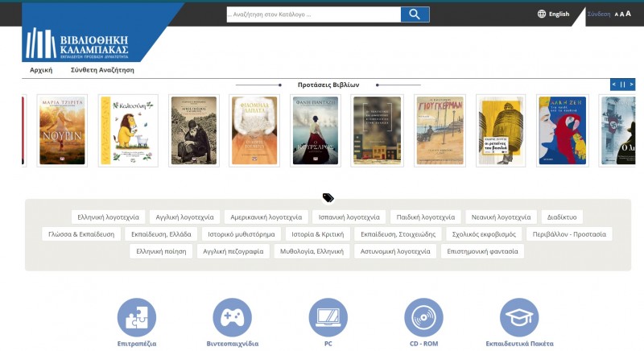
Task: Select the smallest font size A
Action: (x=617, y=14)
